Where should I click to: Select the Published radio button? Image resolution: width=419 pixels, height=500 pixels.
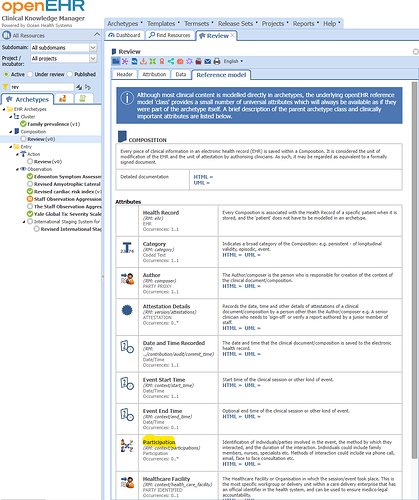click(70, 74)
